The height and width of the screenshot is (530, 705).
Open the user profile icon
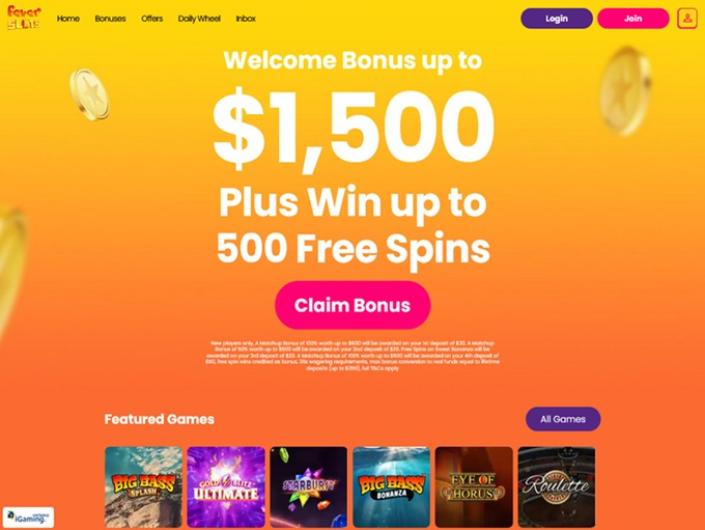(687, 18)
